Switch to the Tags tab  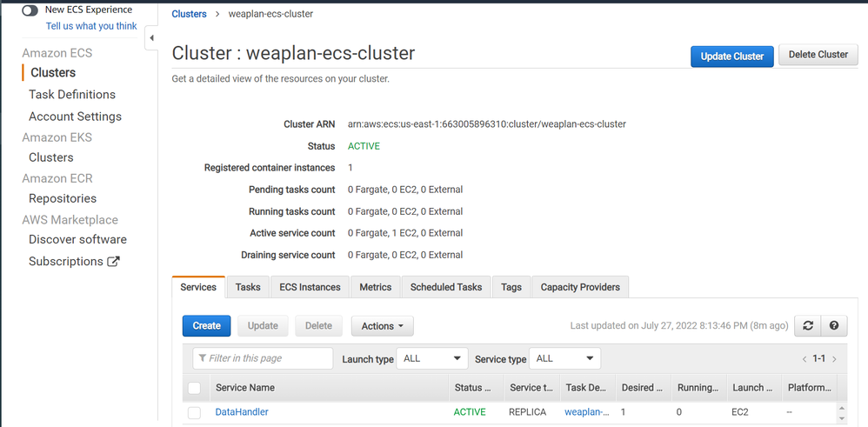(511, 287)
